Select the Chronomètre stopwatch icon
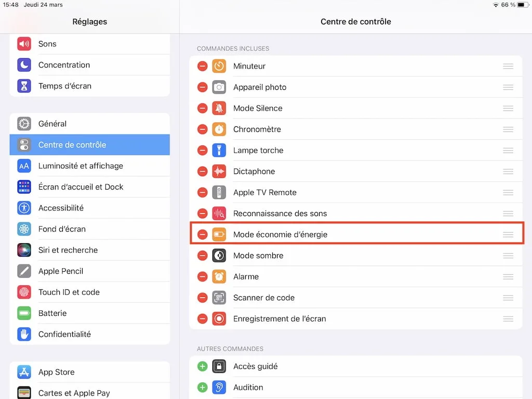This screenshot has height=399, width=532. [x=219, y=129]
